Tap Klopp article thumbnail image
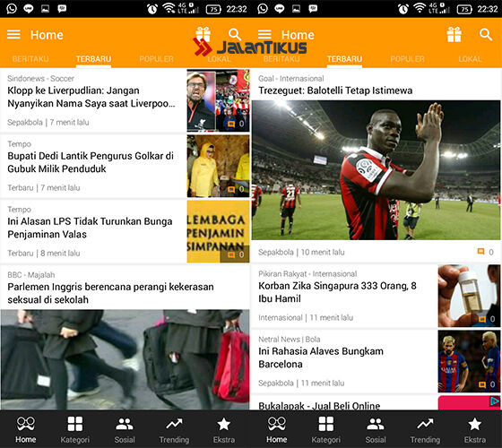Image resolution: width=502 pixels, height=448 pixels. coord(218,100)
